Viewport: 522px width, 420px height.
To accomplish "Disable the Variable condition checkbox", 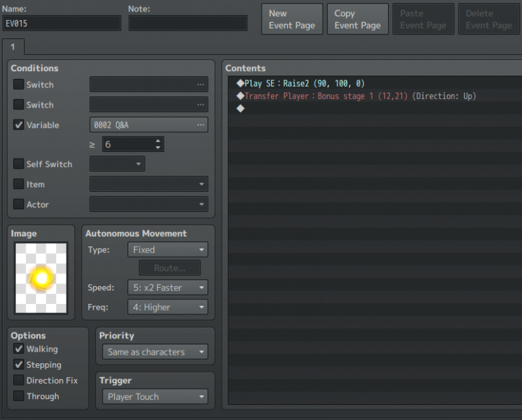I will pos(19,125).
